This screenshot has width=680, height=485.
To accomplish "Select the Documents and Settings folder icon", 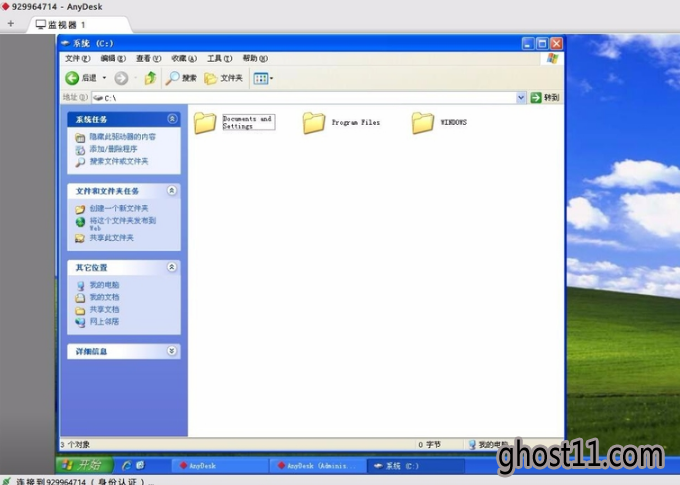I will coord(205,123).
